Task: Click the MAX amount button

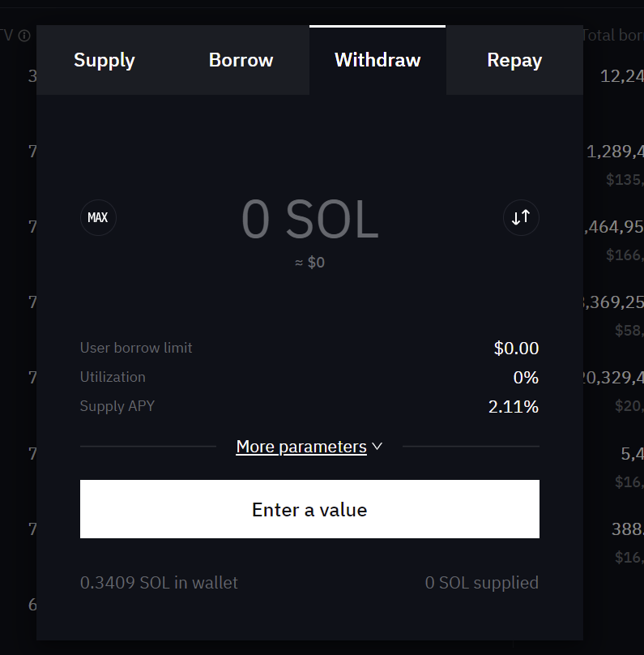Action: [x=98, y=218]
